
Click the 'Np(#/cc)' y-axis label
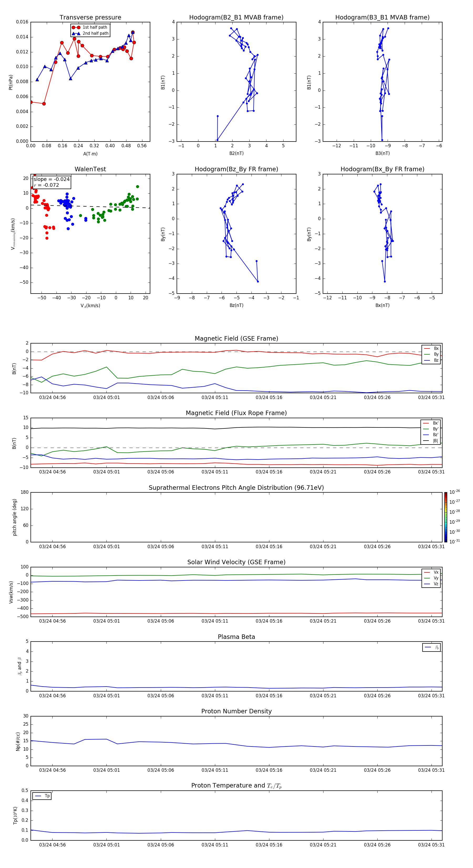(18, 741)
